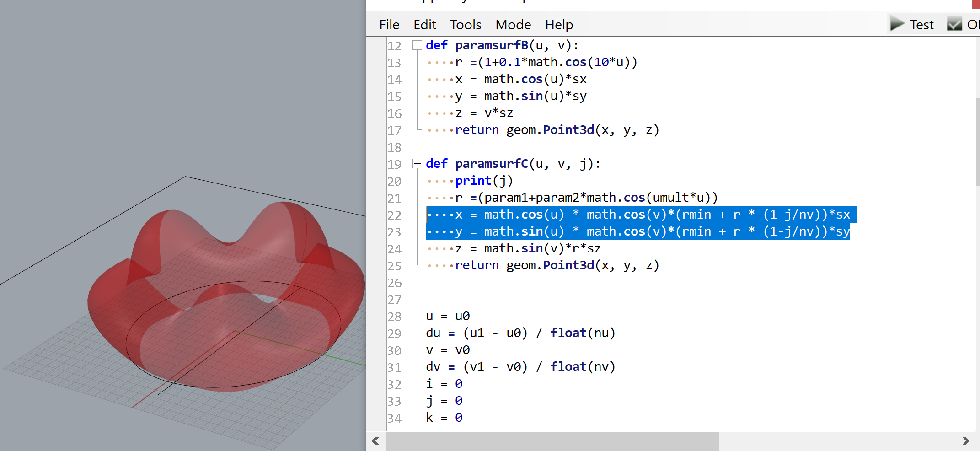This screenshot has height=451, width=980.
Task: Click the highlighted line 22 starting 'x = math.cos(u)'
Action: pyautogui.click(x=642, y=215)
